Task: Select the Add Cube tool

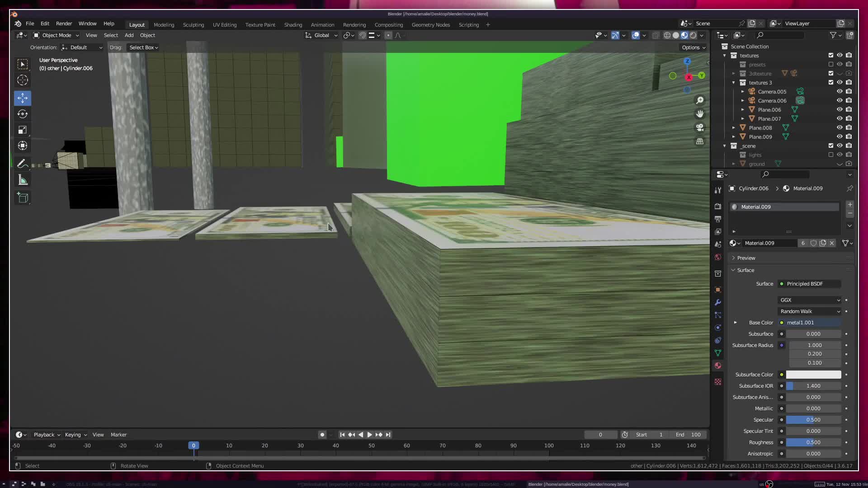Action: [23, 198]
